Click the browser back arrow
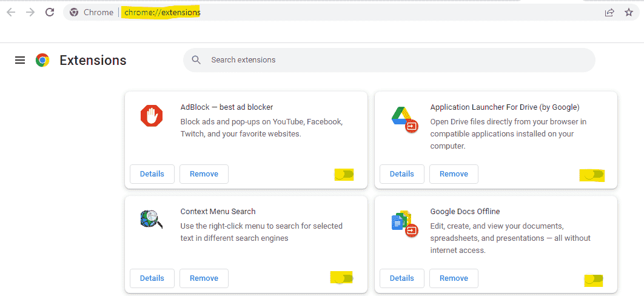 (11, 12)
